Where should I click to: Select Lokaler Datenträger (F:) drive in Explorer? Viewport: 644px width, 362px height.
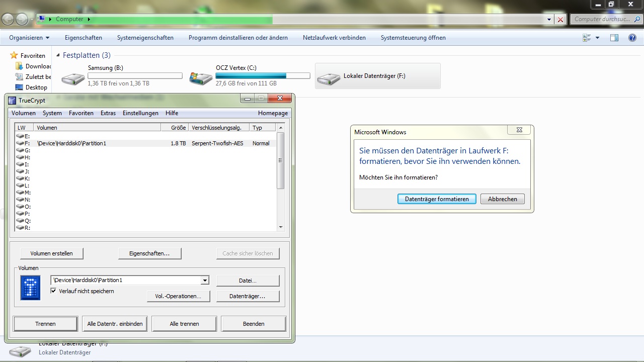click(377, 76)
